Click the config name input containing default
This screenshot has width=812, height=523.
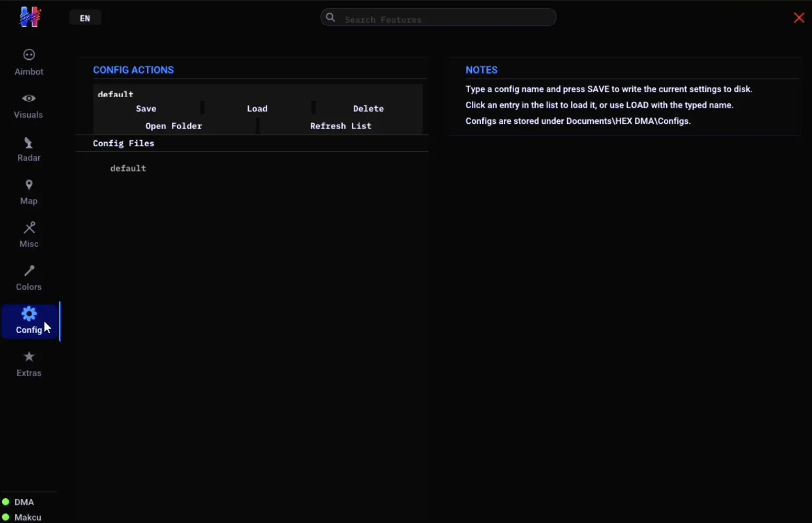coord(258,93)
